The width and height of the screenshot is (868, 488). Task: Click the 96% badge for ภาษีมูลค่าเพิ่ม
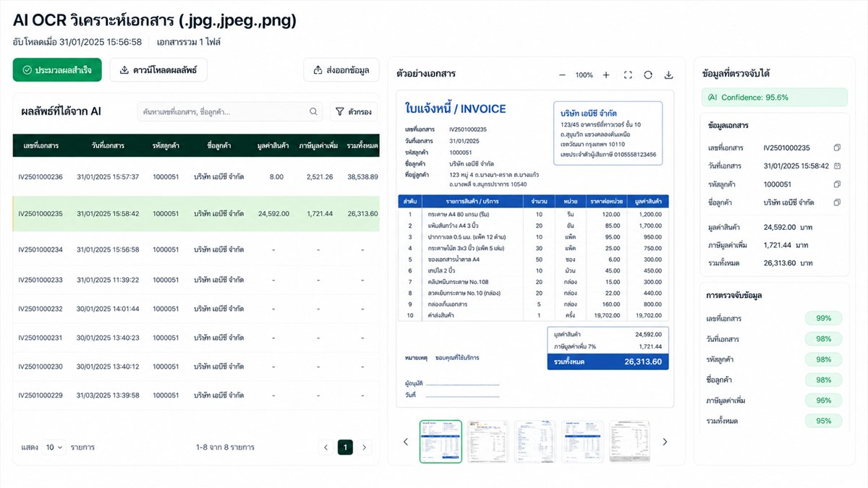(x=823, y=400)
